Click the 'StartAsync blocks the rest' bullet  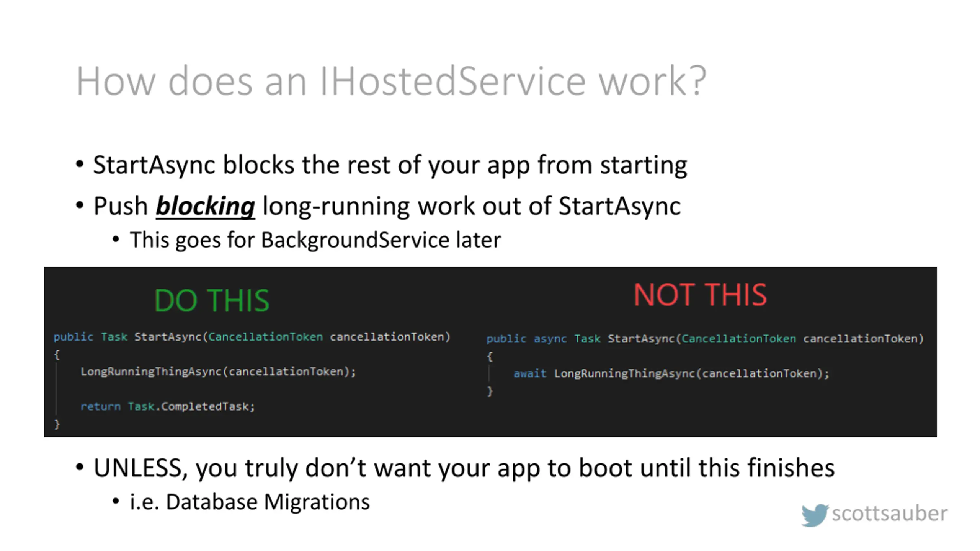(390, 165)
